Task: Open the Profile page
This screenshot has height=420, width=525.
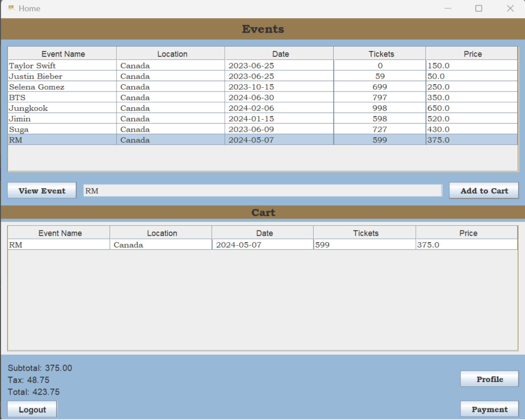Action: pyautogui.click(x=489, y=379)
